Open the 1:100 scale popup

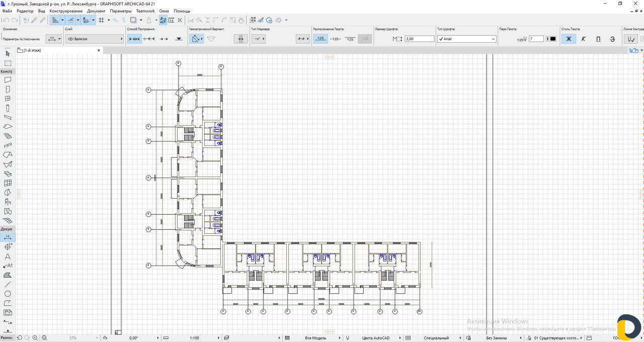click(194, 338)
